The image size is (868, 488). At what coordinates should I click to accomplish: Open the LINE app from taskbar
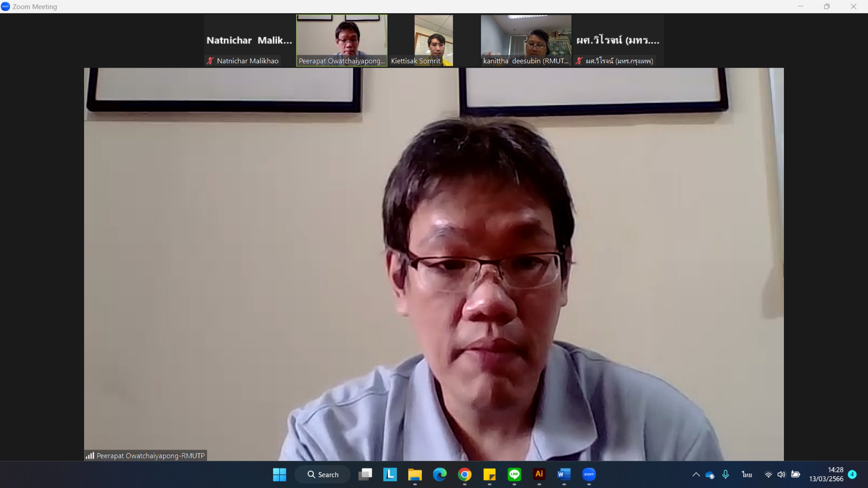tap(514, 474)
